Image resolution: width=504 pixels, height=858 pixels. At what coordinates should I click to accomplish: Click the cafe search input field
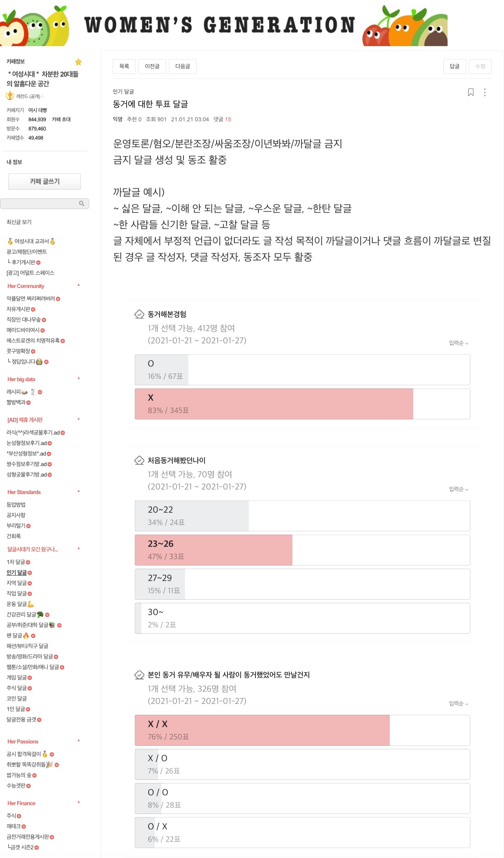[x=40, y=204]
